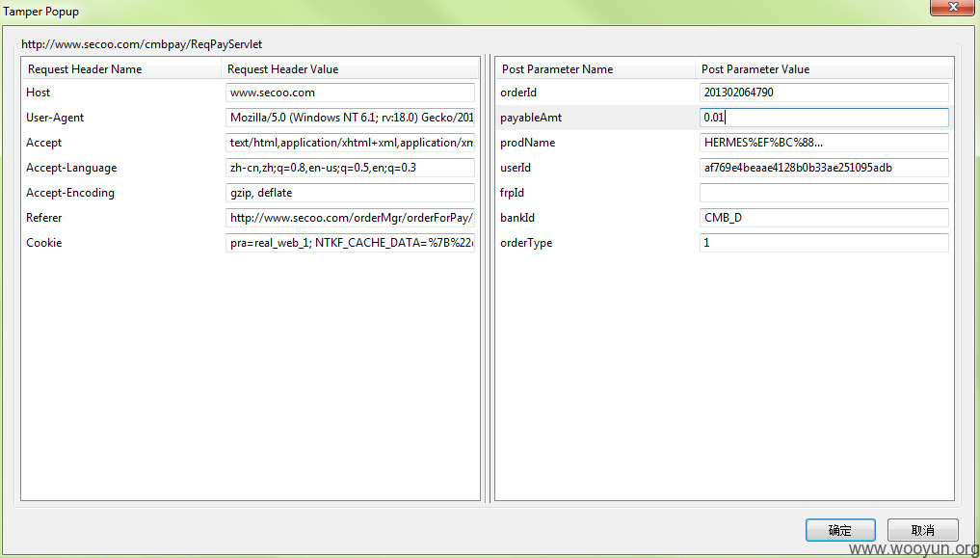Viewport: 980px width, 558px height.
Task: Edit the Host header value field
Action: click(350, 93)
